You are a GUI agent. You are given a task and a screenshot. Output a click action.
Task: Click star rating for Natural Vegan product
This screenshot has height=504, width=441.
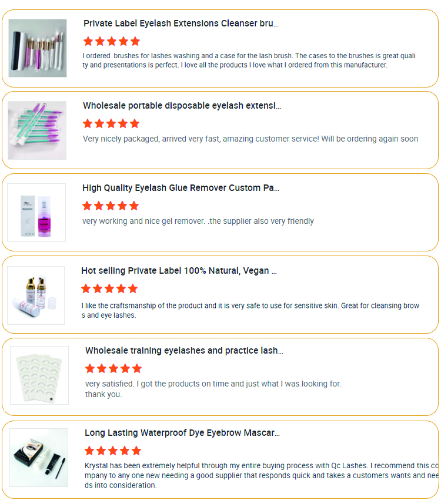109,288
